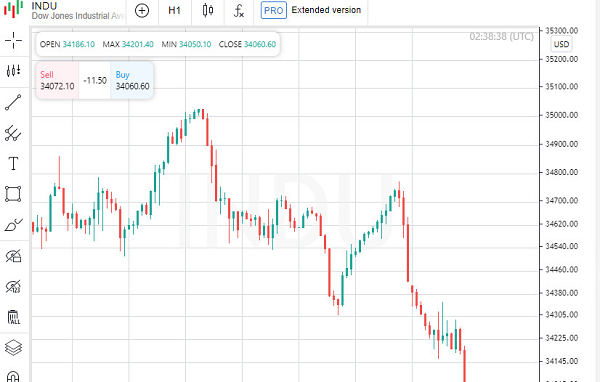Open the candlestick chart style dropdown
The image size is (600, 382).
tap(208, 10)
